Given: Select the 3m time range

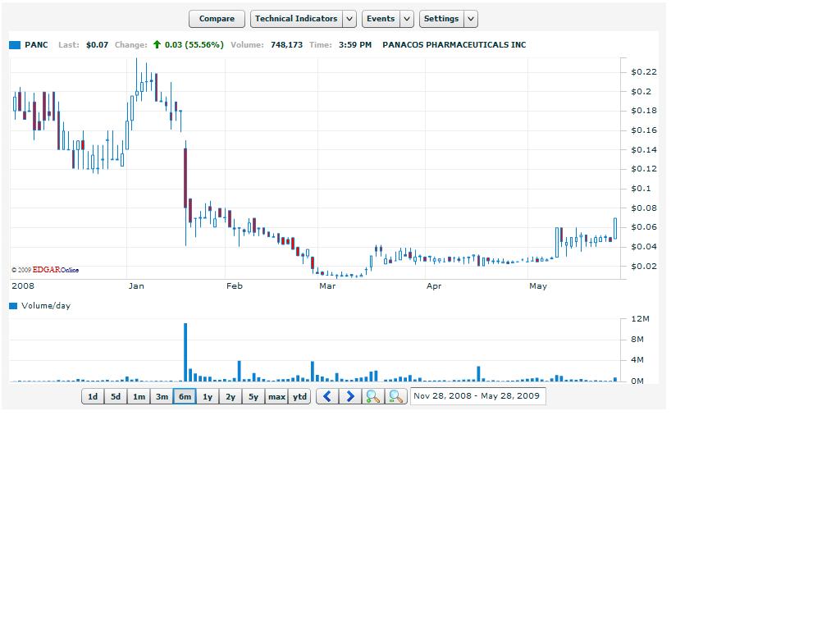Looking at the screenshot, I should point(162,396).
